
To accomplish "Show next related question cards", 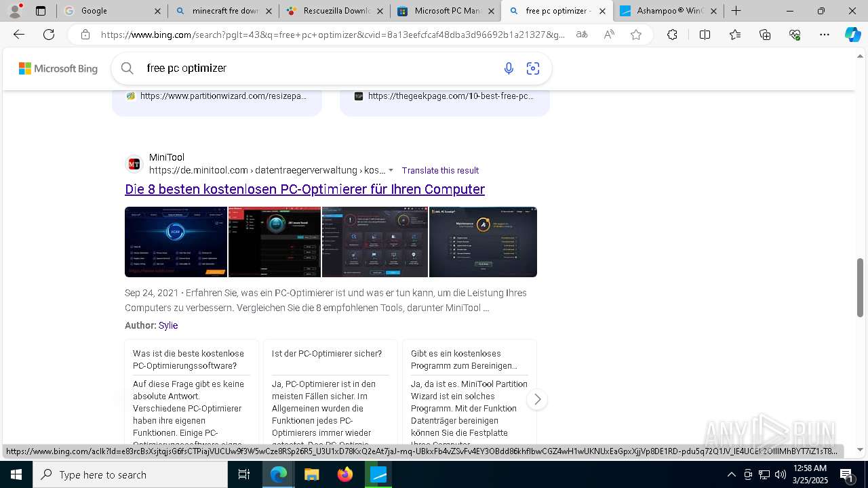I will [537, 399].
